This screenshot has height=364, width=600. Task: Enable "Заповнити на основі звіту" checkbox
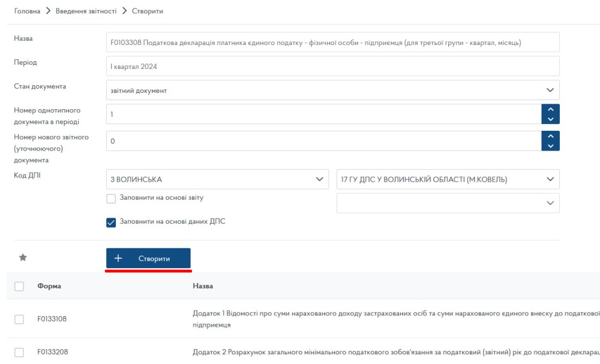111,198
